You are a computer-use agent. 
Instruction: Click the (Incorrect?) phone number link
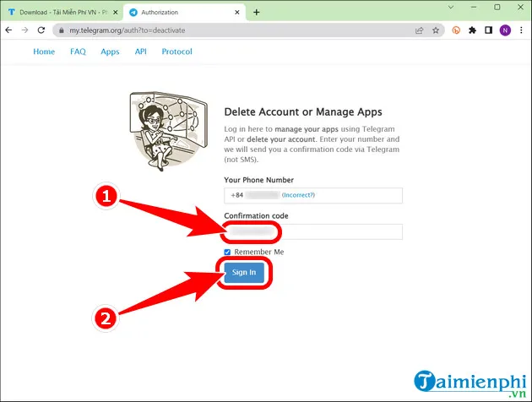pyautogui.click(x=298, y=195)
